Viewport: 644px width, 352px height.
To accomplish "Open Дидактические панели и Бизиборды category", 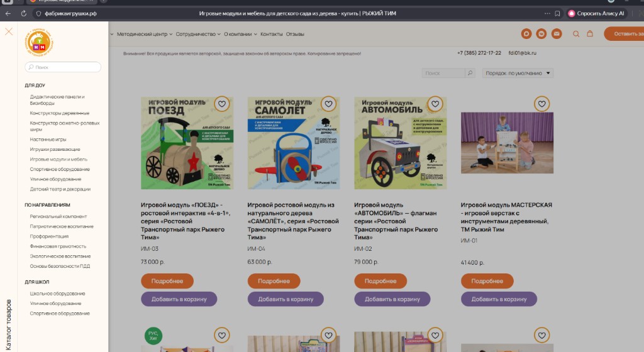I will coord(57,100).
